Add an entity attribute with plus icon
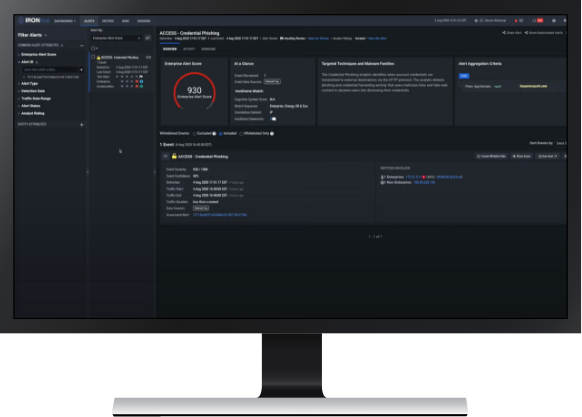The height and width of the screenshot is (417, 582). [x=82, y=124]
